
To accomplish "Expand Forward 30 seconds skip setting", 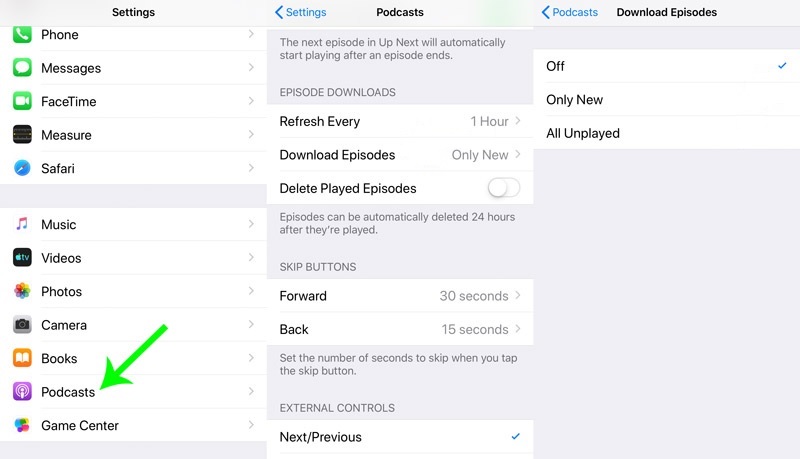I will click(400, 296).
